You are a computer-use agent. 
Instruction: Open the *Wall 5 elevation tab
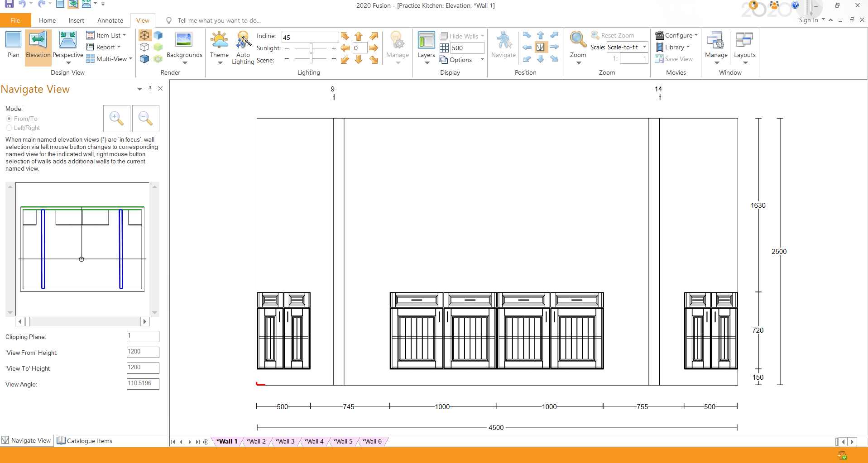pyautogui.click(x=343, y=441)
